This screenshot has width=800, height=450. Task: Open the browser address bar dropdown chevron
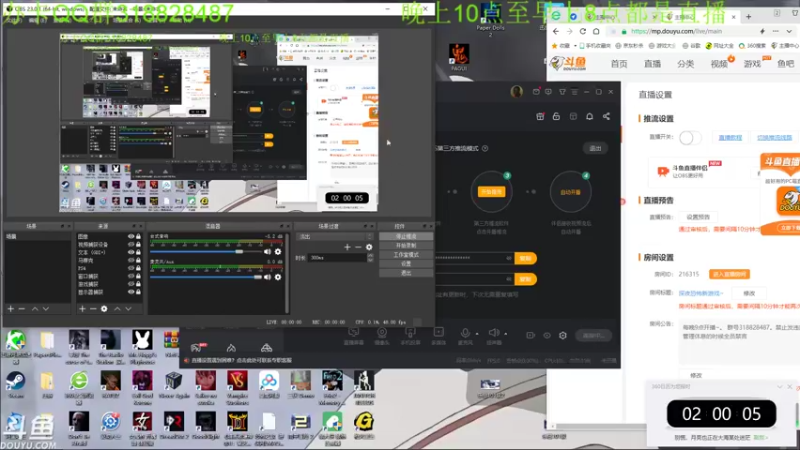(x=789, y=31)
